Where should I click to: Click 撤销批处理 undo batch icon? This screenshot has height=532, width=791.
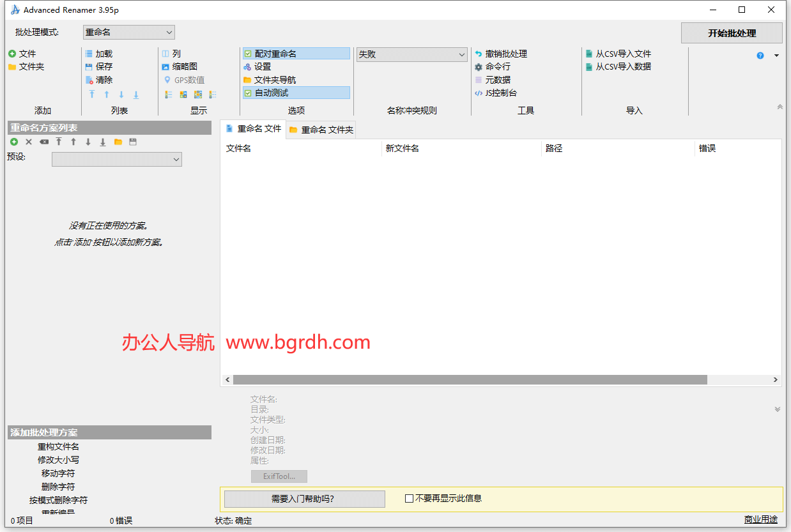tap(479, 54)
